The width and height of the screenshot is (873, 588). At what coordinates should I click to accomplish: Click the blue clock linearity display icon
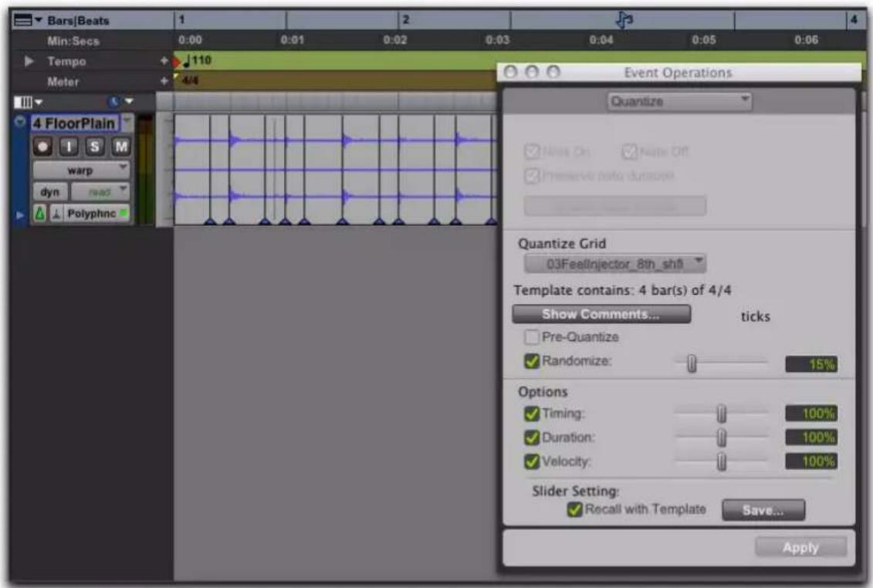pyautogui.click(x=114, y=102)
